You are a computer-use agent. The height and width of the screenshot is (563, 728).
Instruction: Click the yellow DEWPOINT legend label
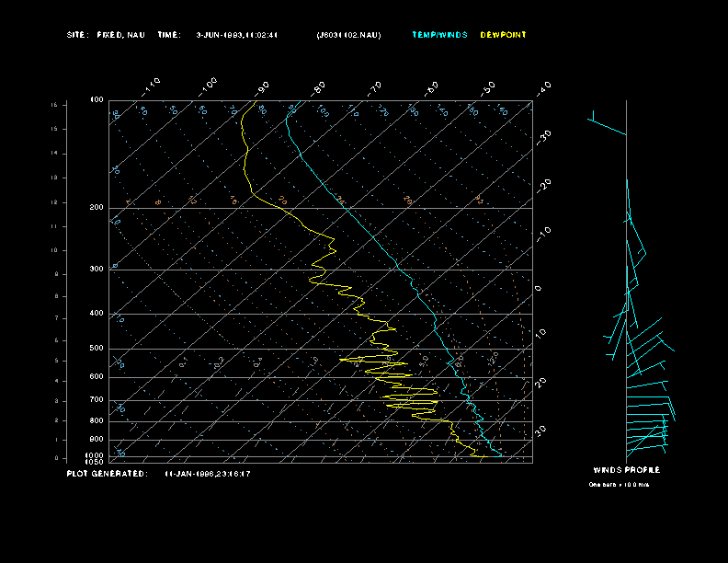(x=504, y=35)
